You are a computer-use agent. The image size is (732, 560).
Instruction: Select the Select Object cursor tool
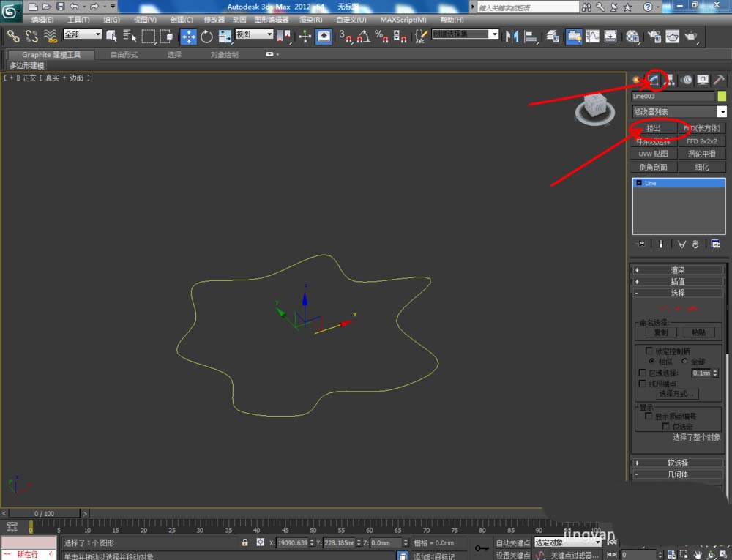pyautogui.click(x=111, y=37)
